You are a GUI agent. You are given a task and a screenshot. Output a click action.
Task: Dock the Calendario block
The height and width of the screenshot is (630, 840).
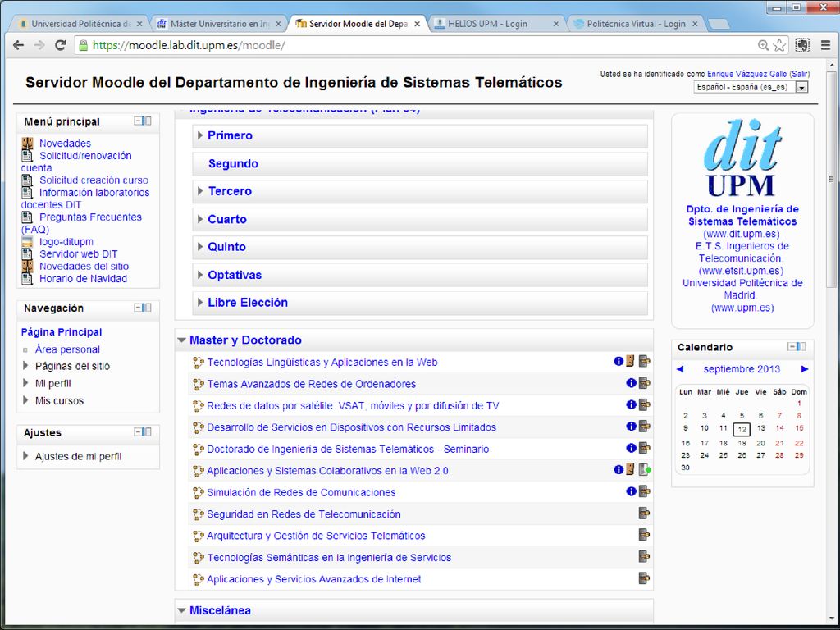pos(801,347)
